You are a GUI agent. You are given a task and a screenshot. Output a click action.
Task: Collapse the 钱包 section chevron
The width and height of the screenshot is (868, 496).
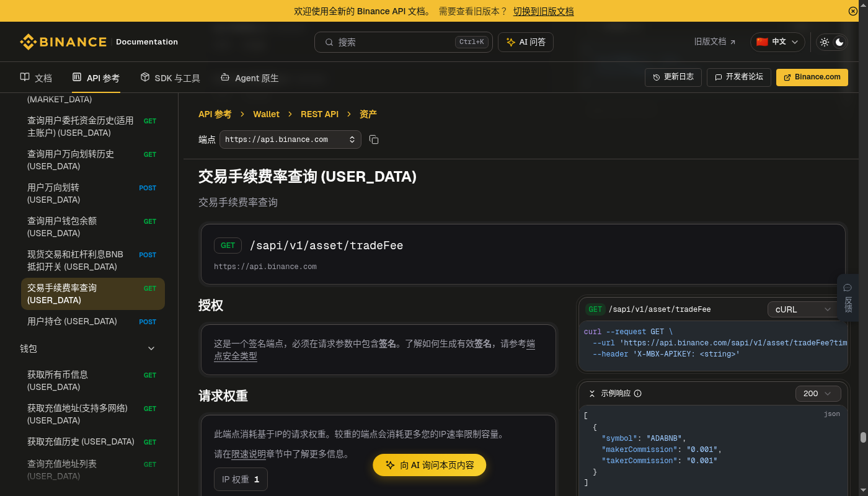pyautogui.click(x=151, y=348)
